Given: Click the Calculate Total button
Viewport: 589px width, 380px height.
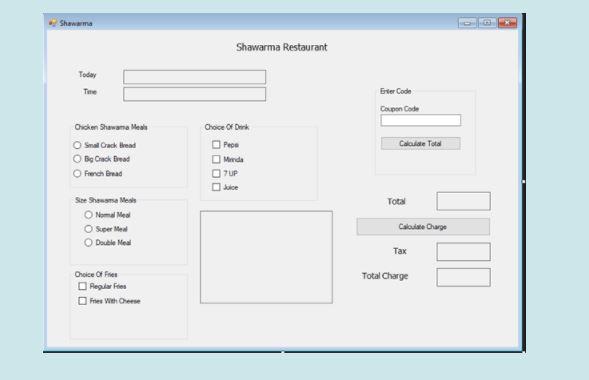Looking at the screenshot, I should (420, 143).
